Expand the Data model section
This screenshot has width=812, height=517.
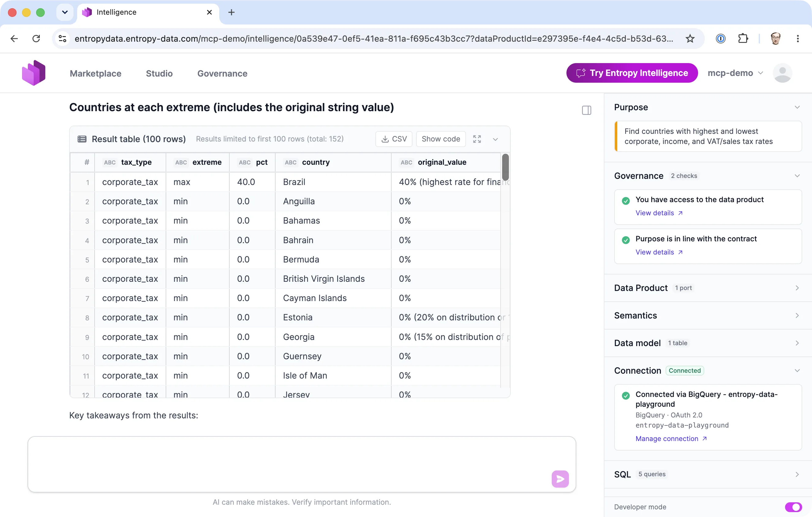click(x=797, y=343)
